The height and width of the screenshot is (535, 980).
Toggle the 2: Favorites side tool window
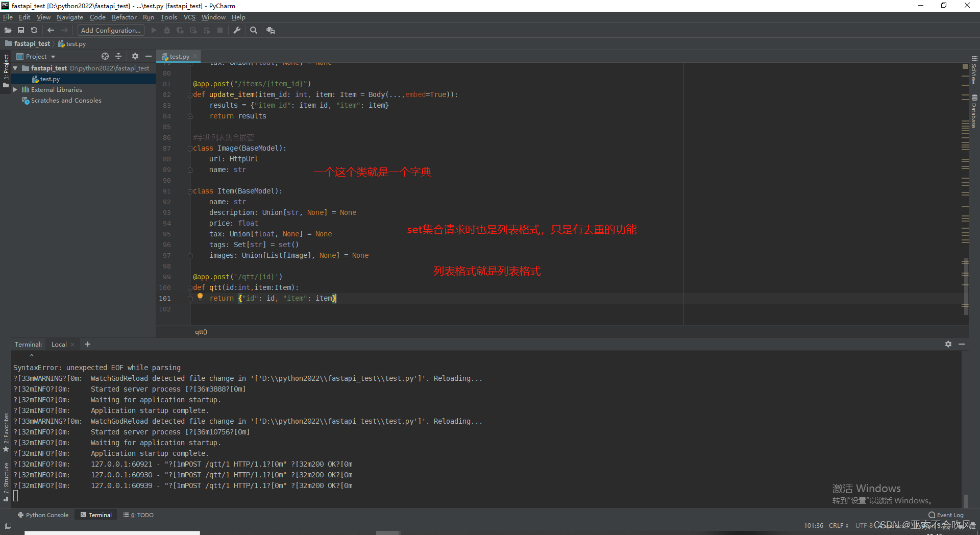[x=6, y=432]
